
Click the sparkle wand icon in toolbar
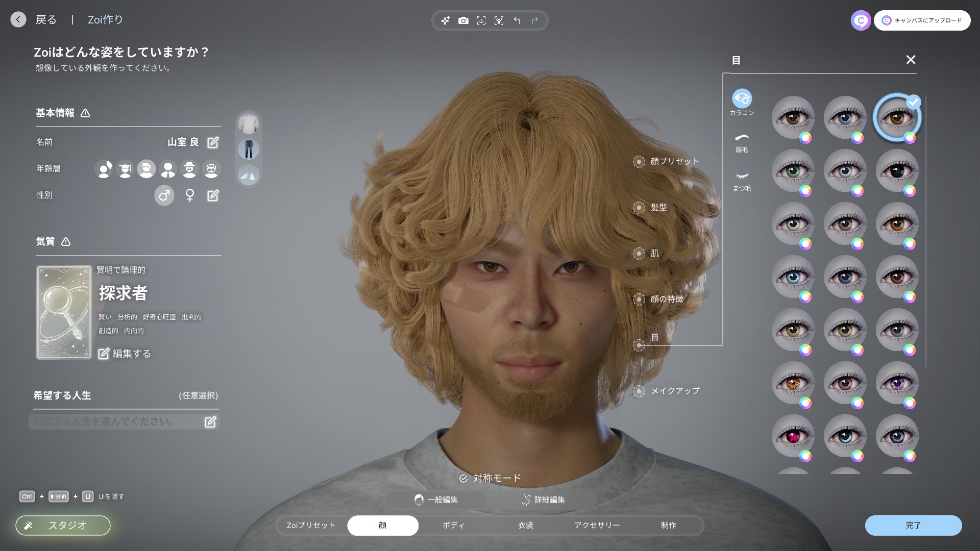click(445, 20)
